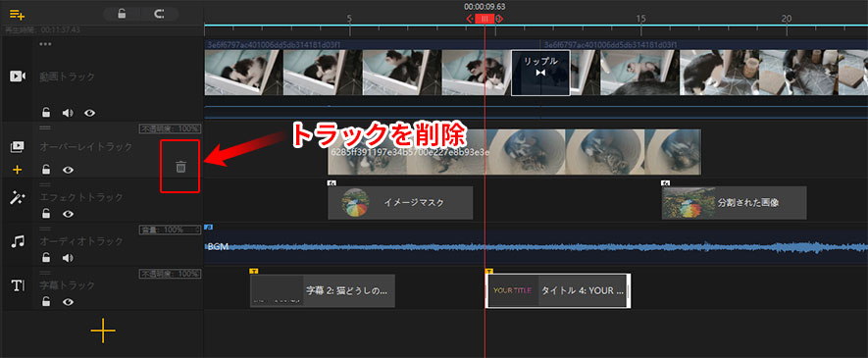Click the オーバーレイトラック track name

(x=85, y=146)
